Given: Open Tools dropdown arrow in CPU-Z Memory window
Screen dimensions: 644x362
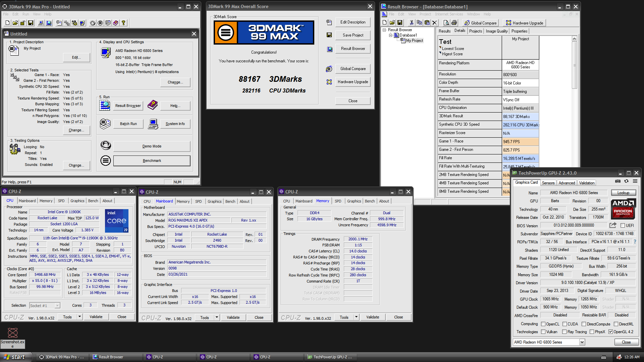Looking at the screenshot, I should pyautogui.click(x=356, y=317).
